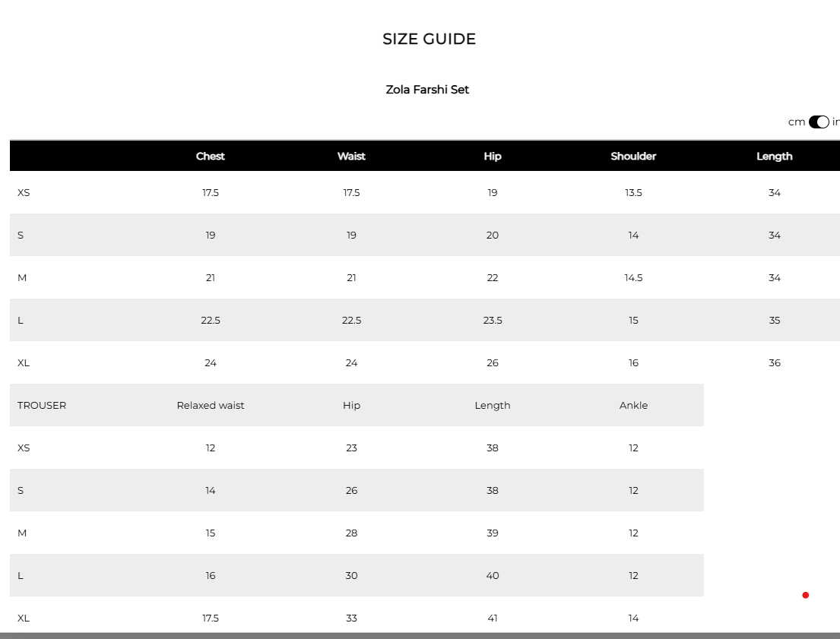
Task: Select the trouser length value 41
Action: 493,618
